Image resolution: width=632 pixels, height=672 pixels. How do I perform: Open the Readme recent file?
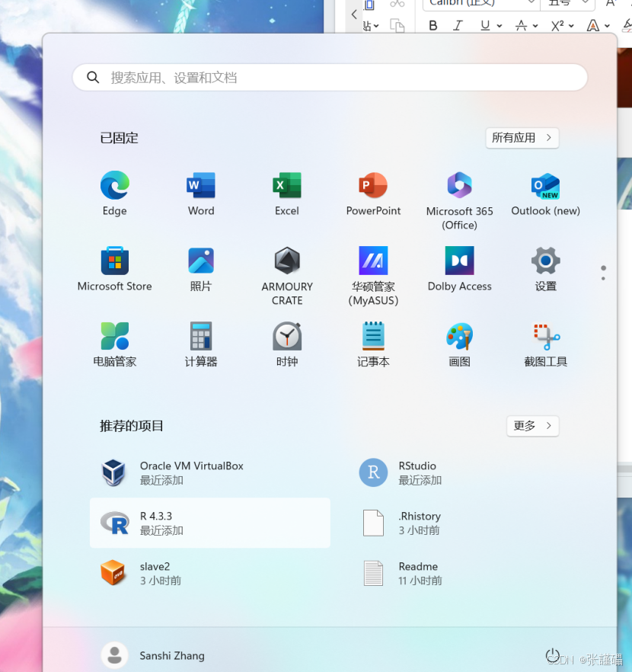pyautogui.click(x=468, y=573)
